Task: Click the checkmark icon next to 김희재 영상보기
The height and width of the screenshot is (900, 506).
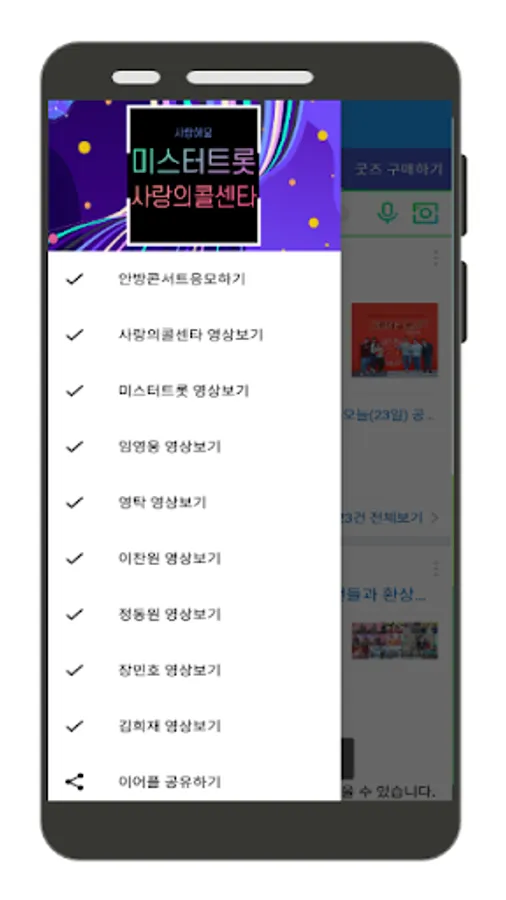Action: coord(75,726)
